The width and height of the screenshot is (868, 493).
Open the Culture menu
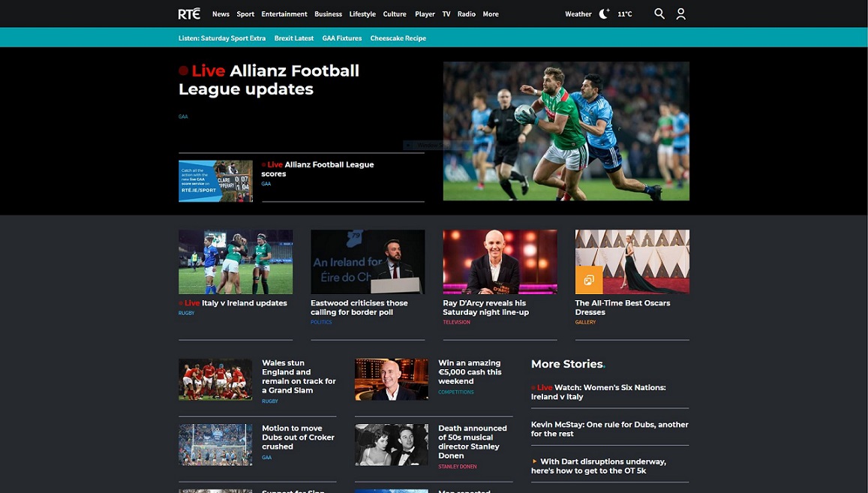[x=395, y=14]
